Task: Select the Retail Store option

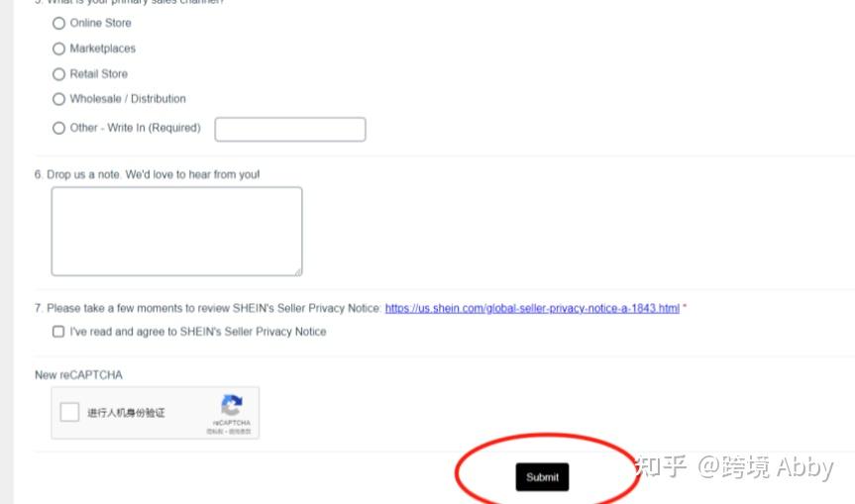Action: point(58,74)
